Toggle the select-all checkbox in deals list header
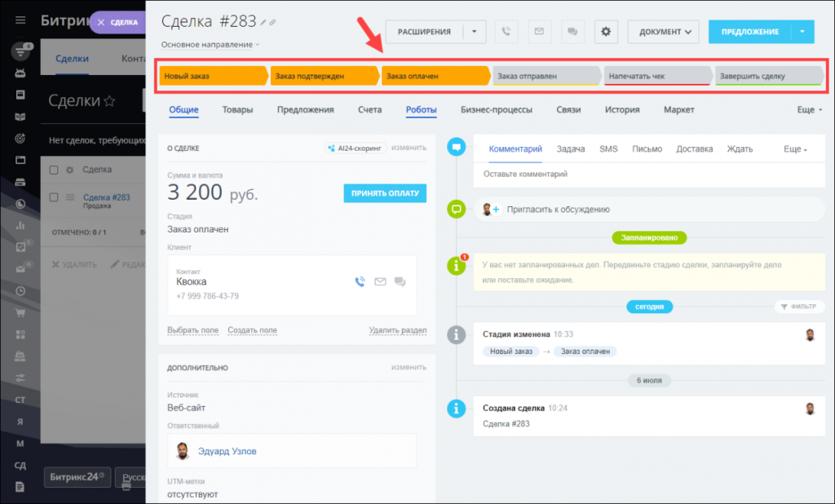This screenshot has width=835, height=504. click(54, 170)
